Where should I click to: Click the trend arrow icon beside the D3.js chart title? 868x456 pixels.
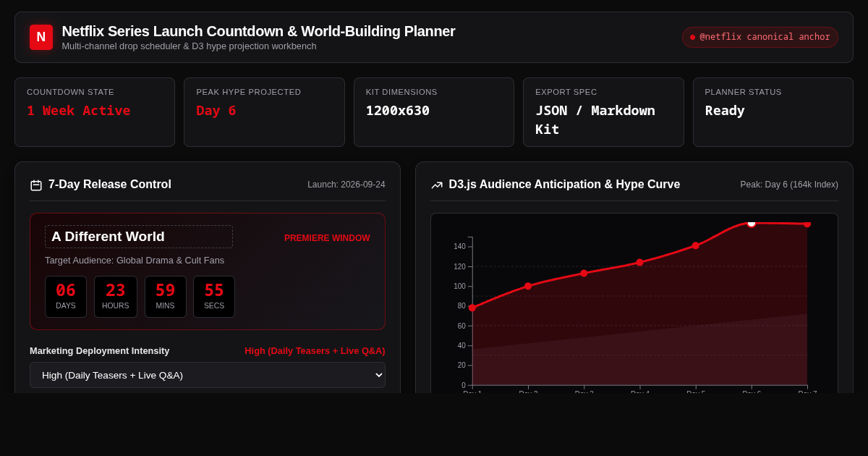[437, 185]
